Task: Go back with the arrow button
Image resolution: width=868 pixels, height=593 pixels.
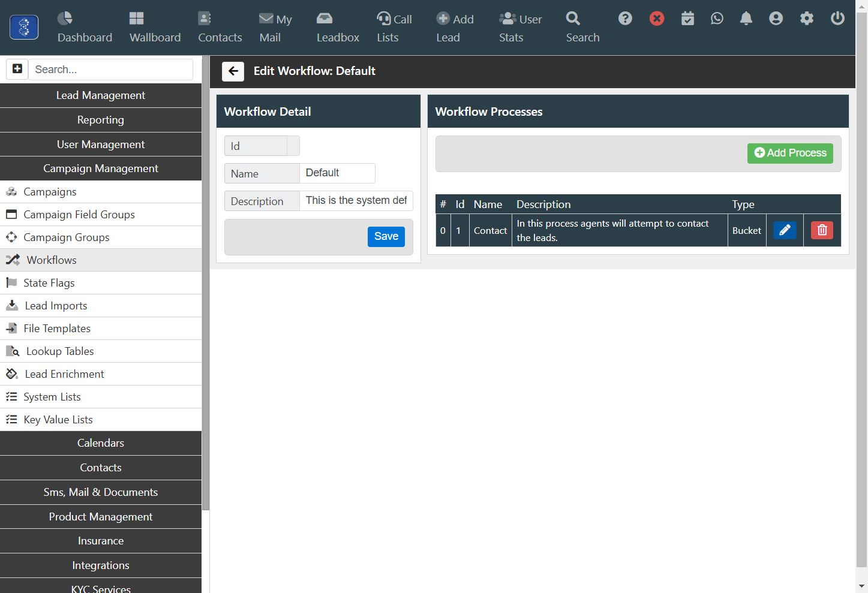Action: [233, 71]
